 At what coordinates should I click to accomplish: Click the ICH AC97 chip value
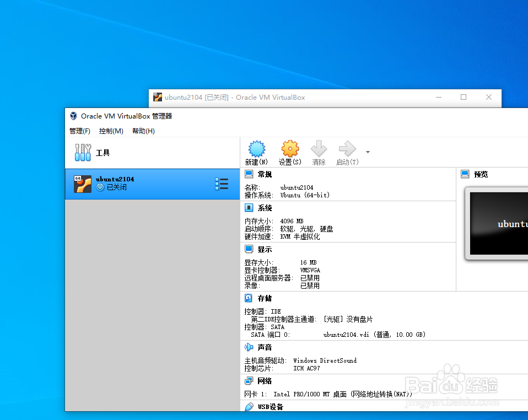(307, 369)
